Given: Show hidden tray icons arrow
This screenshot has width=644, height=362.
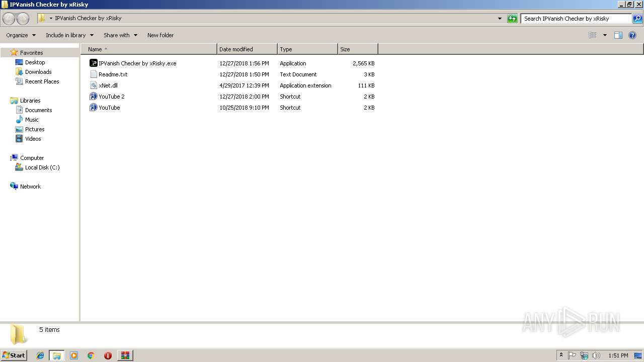Looking at the screenshot, I should coord(561,355).
